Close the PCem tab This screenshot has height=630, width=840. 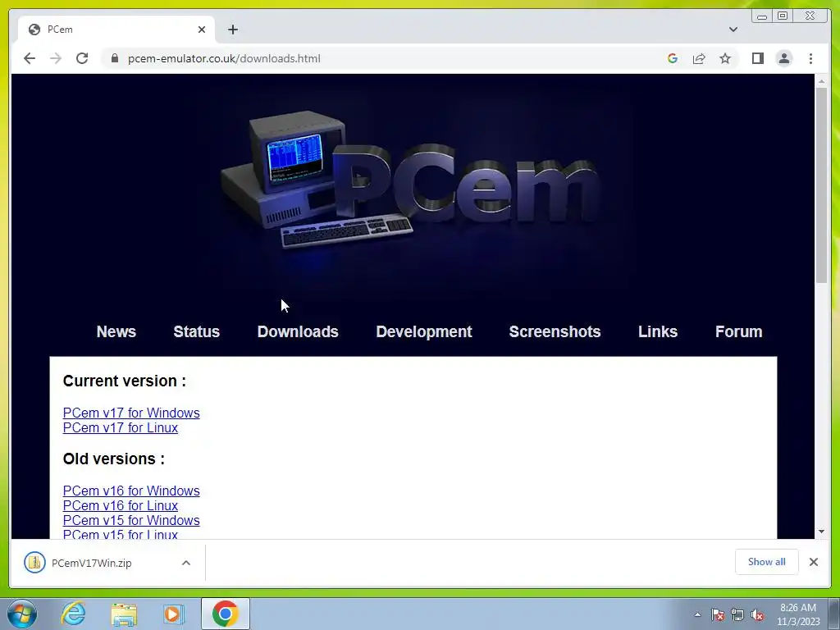(202, 30)
